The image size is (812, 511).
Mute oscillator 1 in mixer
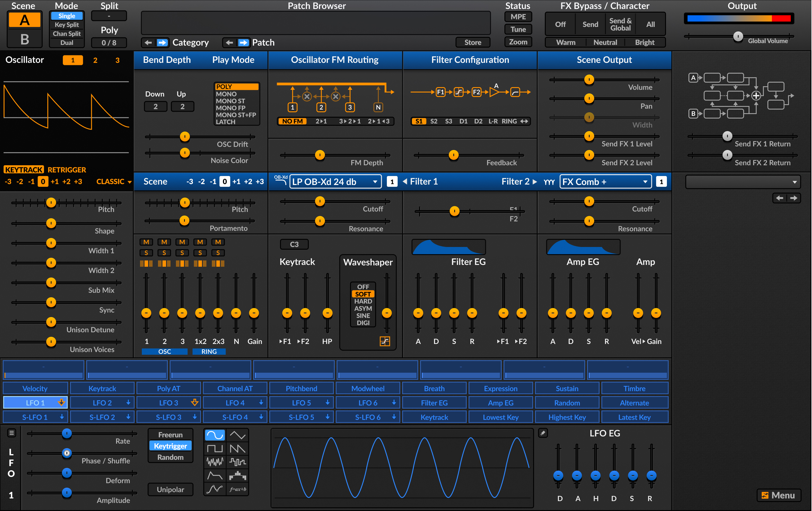click(x=146, y=242)
